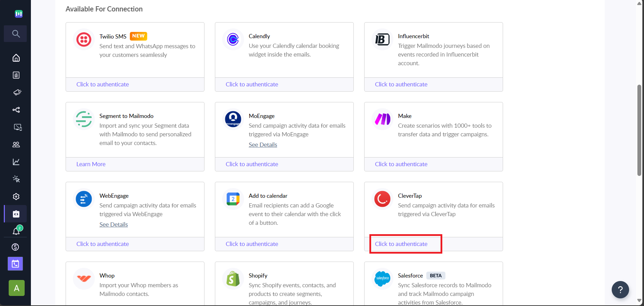Click the BETA badge beside Salesforce
The width and height of the screenshot is (644, 306).
coord(436,275)
